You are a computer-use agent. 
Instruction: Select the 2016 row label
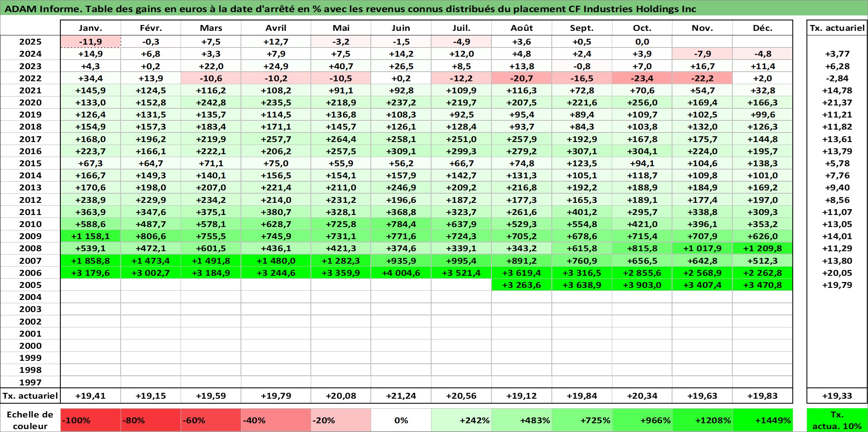pyautogui.click(x=30, y=151)
